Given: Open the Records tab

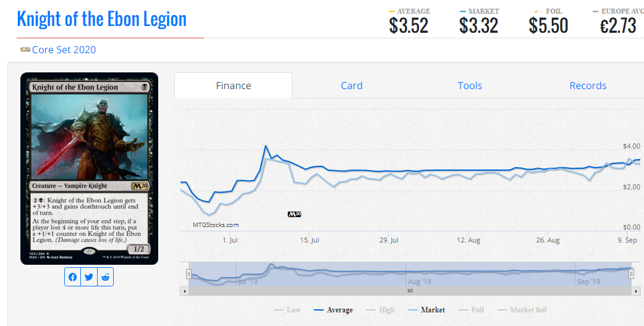Looking at the screenshot, I should [x=588, y=85].
